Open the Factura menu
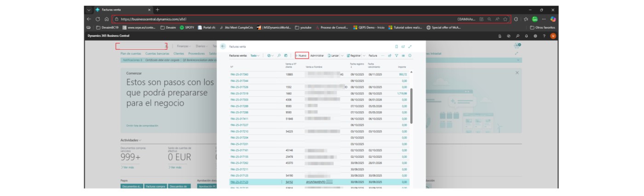The width and height of the screenshot is (644, 196). click(373, 55)
